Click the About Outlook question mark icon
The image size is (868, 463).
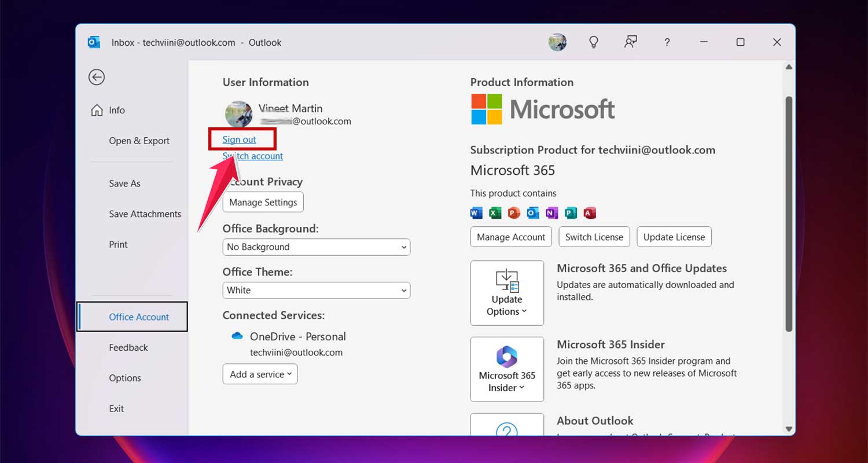(x=507, y=431)
